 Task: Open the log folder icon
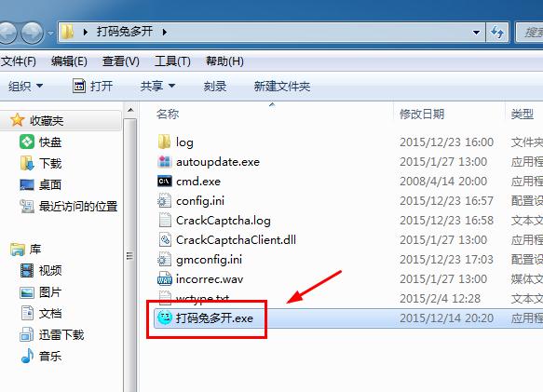164,142
